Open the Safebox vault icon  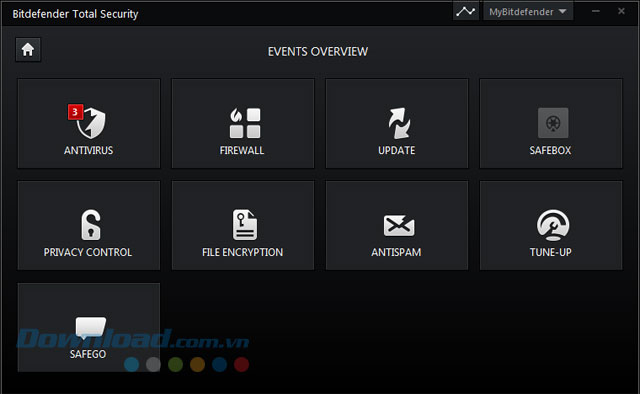point(553,123)
